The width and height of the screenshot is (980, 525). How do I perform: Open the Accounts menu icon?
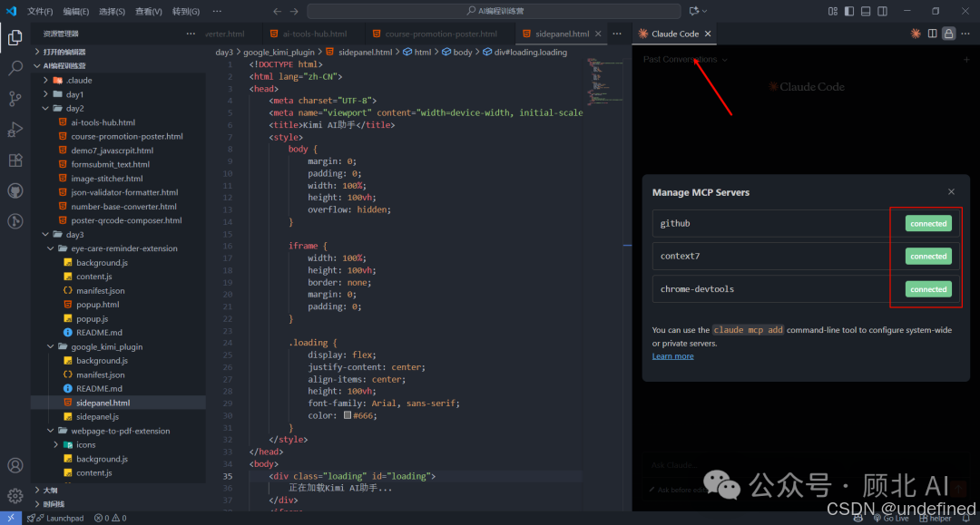tap(15, 466)
